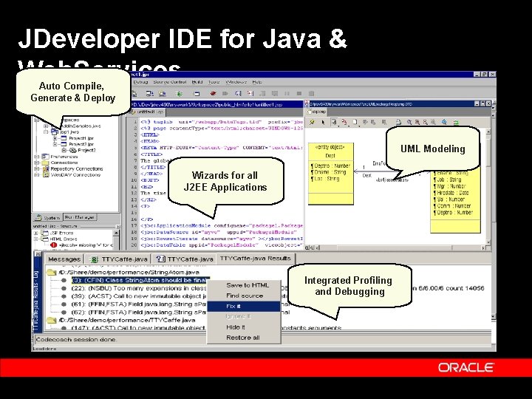
Task: Collapse the Project2.jpr node
Action: point(55,144)
